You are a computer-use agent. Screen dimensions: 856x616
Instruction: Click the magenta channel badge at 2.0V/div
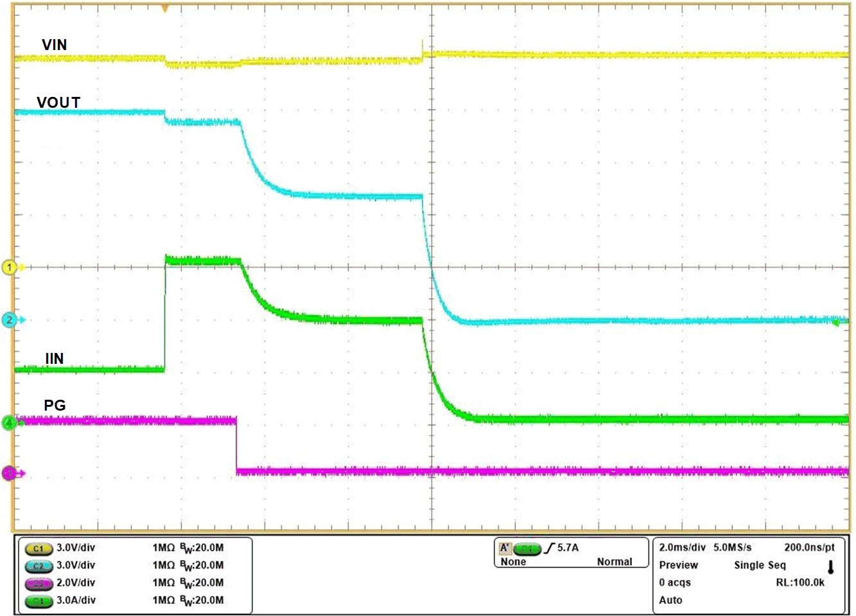pos(39,583)
